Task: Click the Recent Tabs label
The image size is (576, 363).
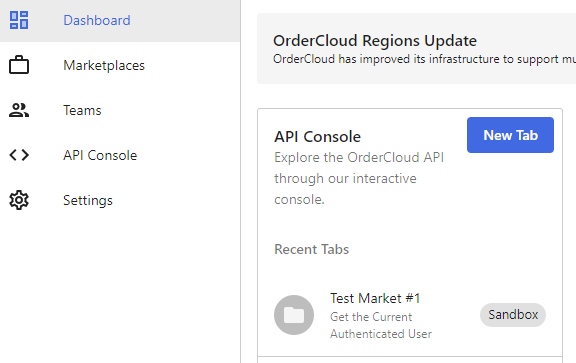Action: pos(312,249)
